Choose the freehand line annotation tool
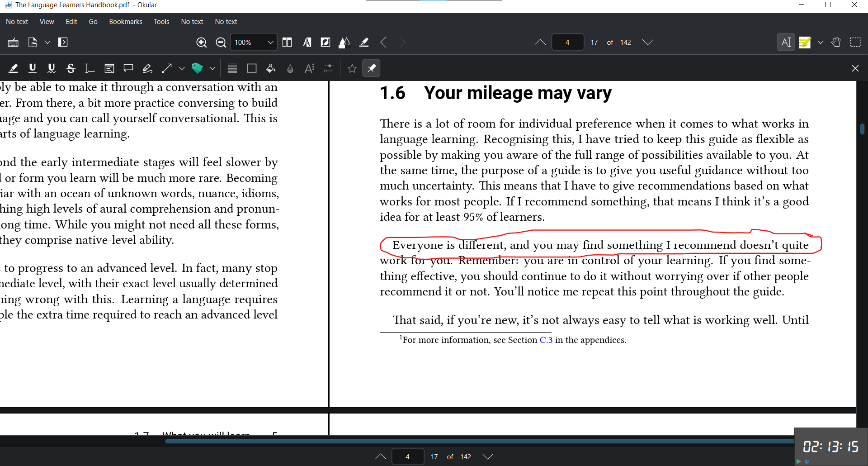The height and width of the screenshot is (466, 868). [x=147, y=68]
